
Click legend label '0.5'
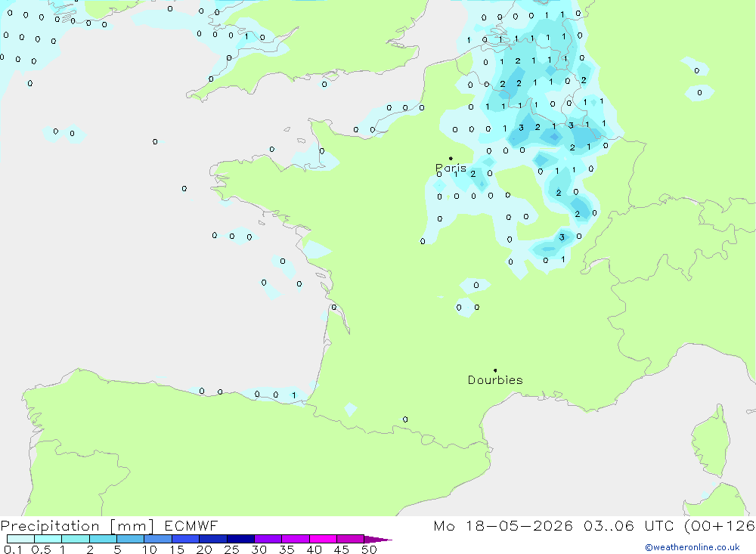tap(41, 549)
